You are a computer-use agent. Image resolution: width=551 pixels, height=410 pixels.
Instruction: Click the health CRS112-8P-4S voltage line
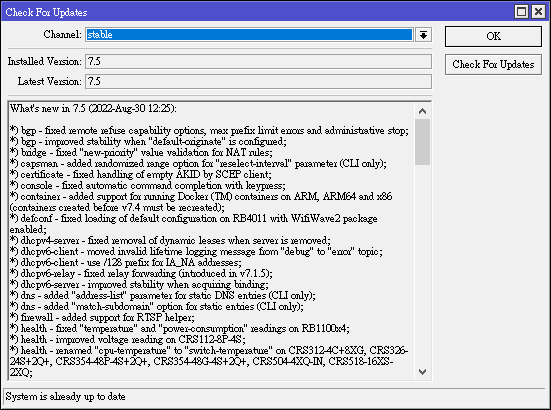click(x=128, y=339)
